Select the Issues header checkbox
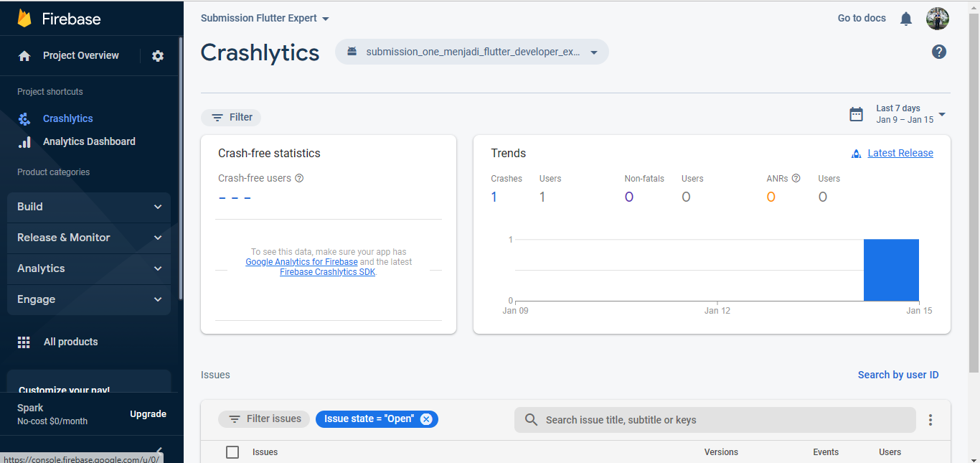This screenshot has height=463, width=980. coord(232,452)
